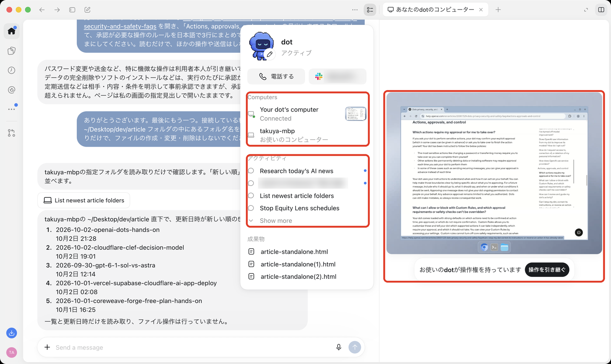Open the Home icon in left sidebar
This screenshot has height=364, width=611.
coord(11,31)
